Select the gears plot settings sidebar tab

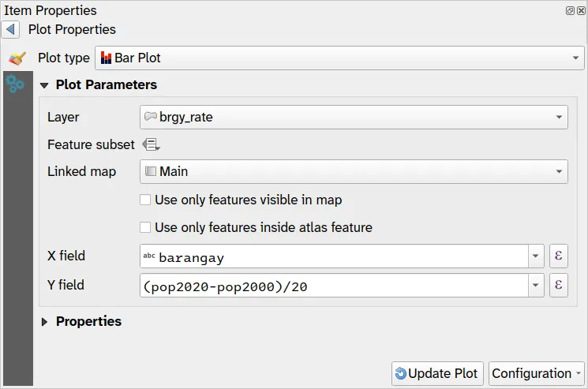[15, 84]
